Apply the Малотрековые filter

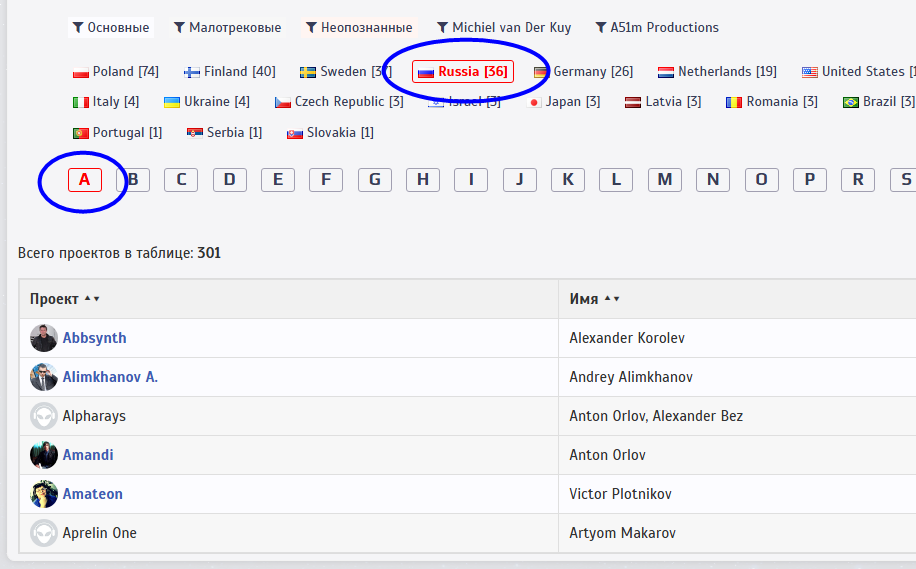click(x=227, y=27)
